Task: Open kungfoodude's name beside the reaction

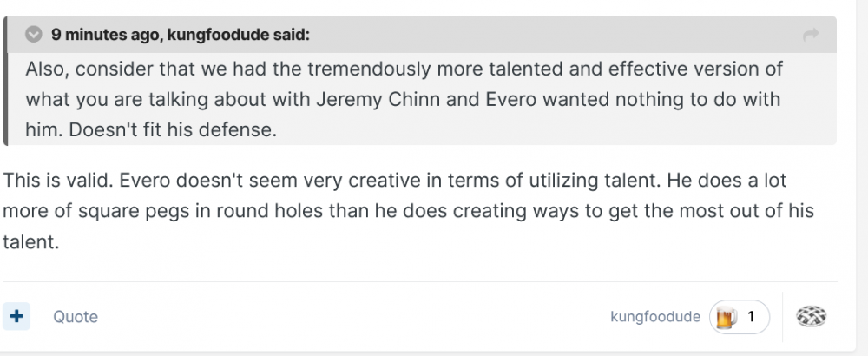Action: (655, 317)
